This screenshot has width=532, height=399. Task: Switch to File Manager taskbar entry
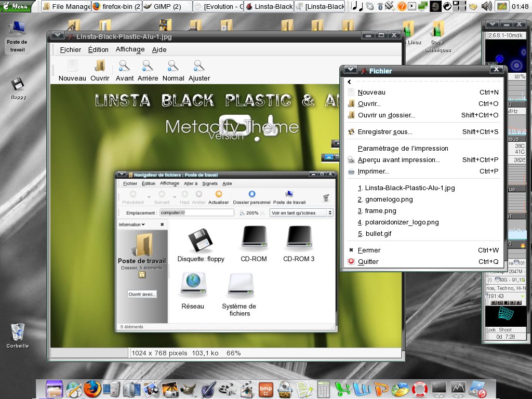click(66, 6)
